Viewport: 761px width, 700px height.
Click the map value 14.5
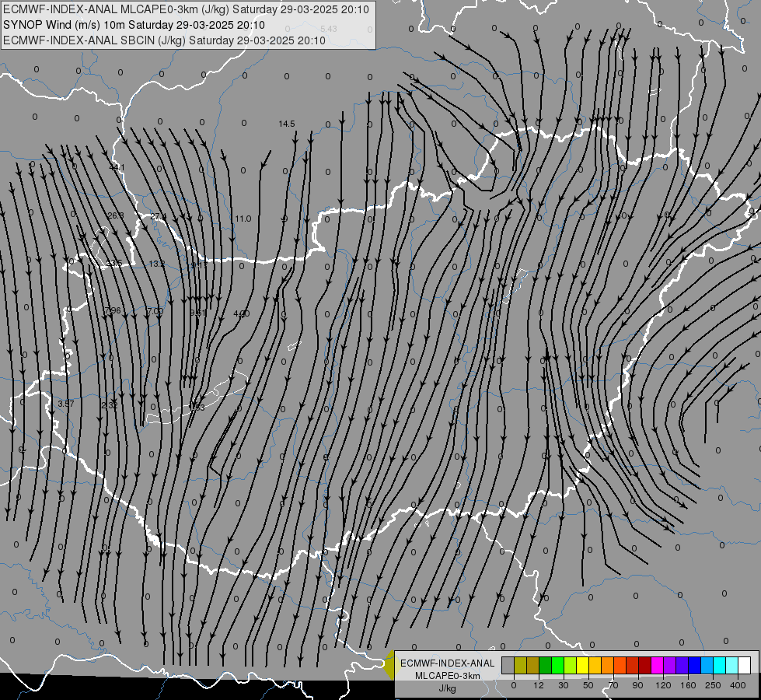point(287,124)
